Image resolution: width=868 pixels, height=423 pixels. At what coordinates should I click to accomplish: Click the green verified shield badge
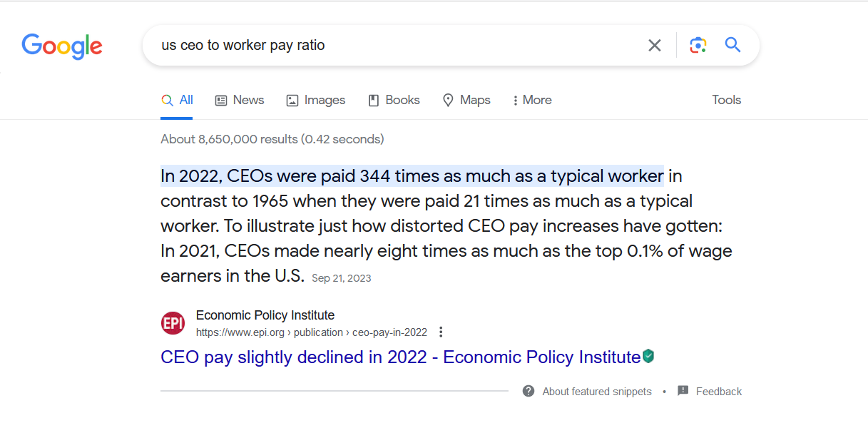coord(648,356)
